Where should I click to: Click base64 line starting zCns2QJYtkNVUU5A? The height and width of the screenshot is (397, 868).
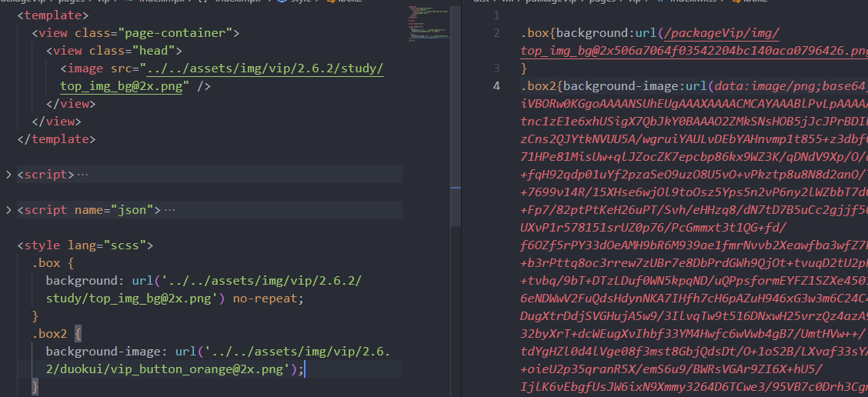click(694, 139)
